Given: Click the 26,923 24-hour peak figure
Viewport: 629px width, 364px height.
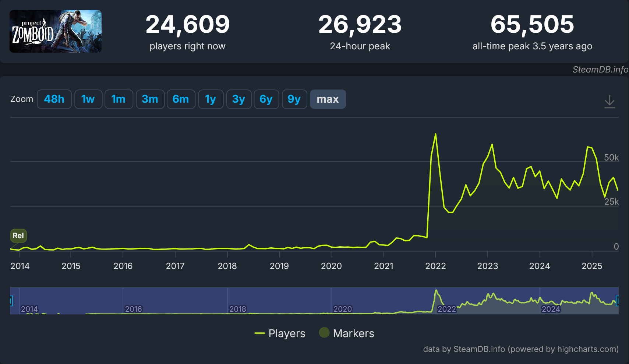Looking at the screenshot, I should (x=360, y=24).
